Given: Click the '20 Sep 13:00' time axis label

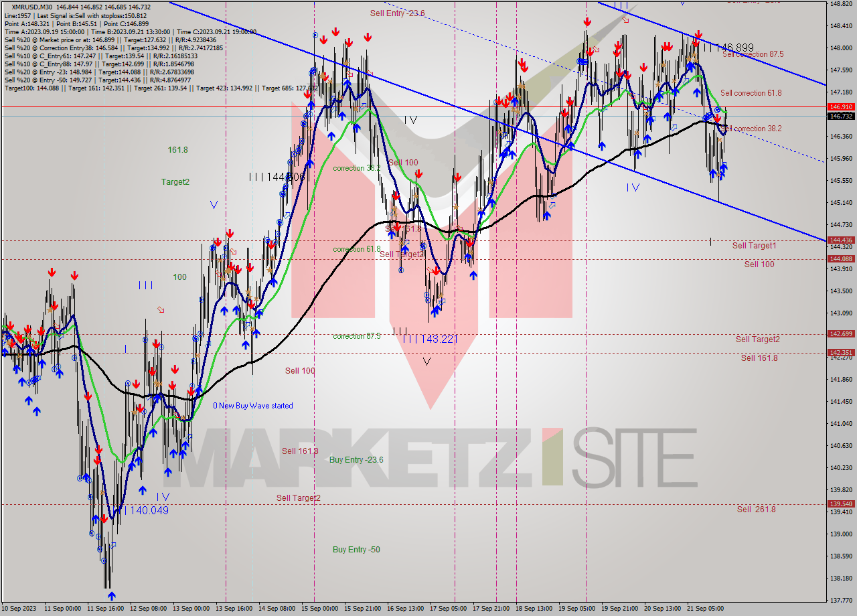Looking at the screenshot, I should click(664, 609).
